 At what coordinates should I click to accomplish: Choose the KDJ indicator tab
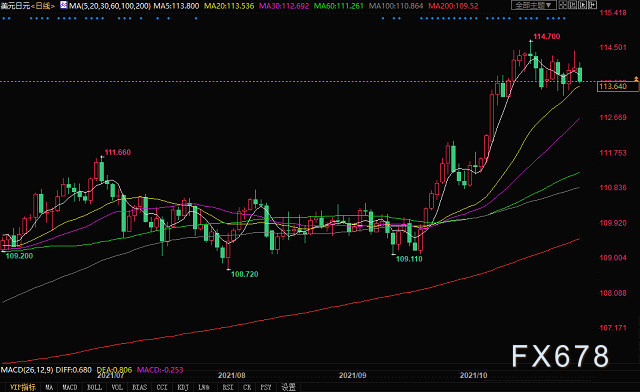point(183,387)
